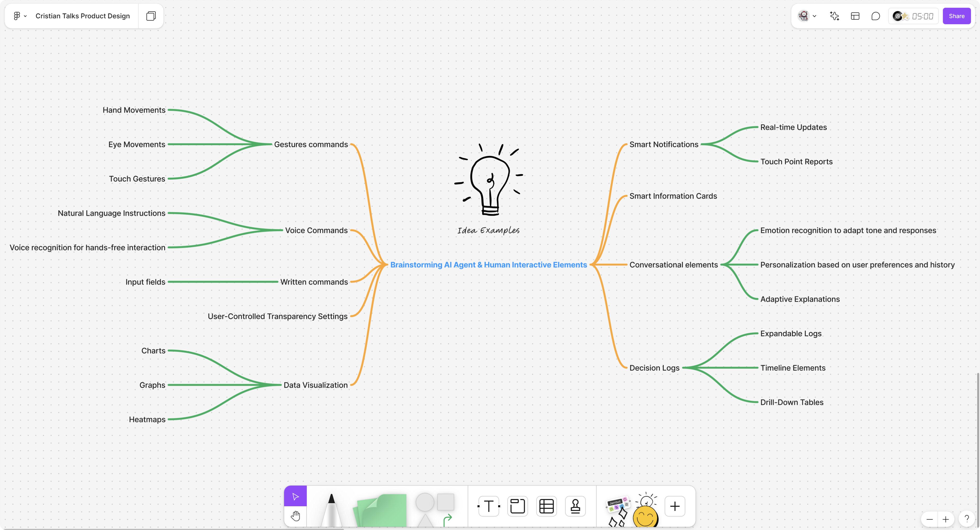Select the Eye Movements node

[x=137, y=145]
